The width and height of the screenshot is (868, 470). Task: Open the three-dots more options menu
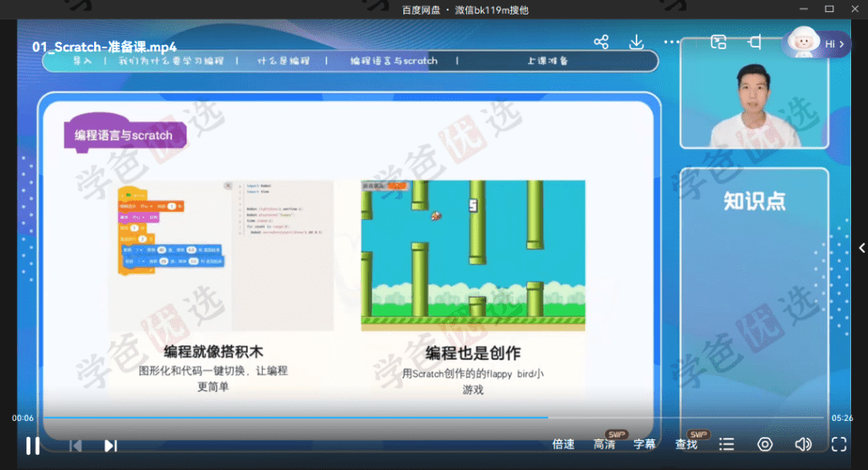671,42
